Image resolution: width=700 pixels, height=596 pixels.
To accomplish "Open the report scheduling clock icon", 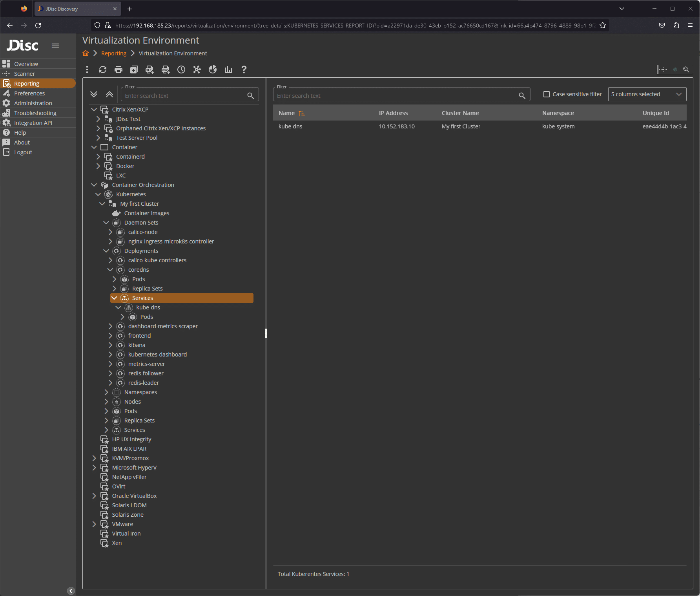I will [x=181, y=69].
